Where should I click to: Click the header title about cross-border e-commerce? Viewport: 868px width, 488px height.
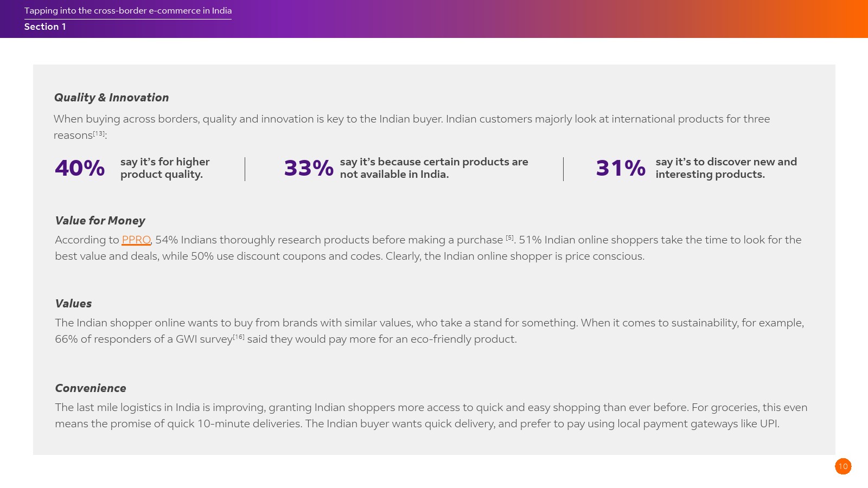(128, 10)
